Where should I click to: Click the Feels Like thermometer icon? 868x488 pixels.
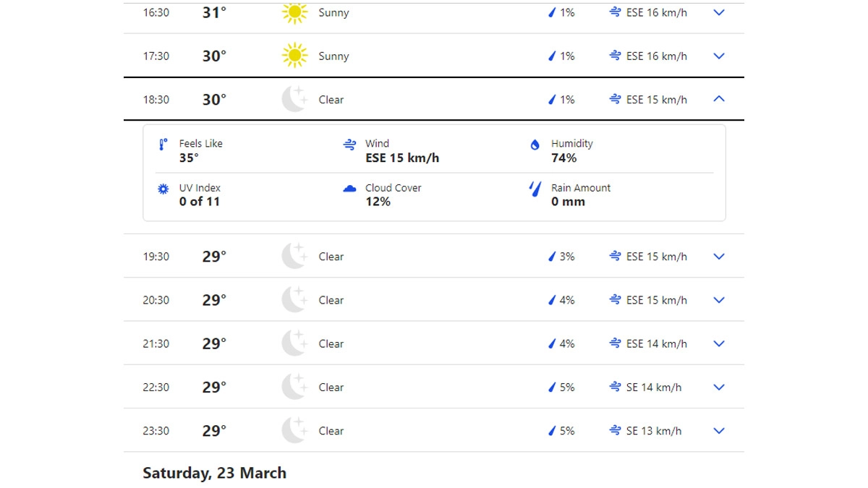(163, 145)
